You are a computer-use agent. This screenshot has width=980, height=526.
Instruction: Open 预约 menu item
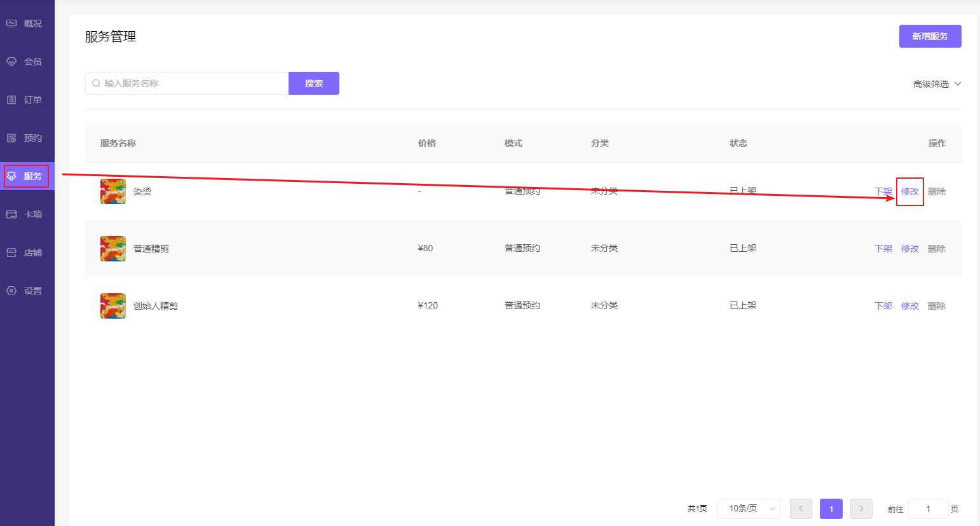pos(27,138)
